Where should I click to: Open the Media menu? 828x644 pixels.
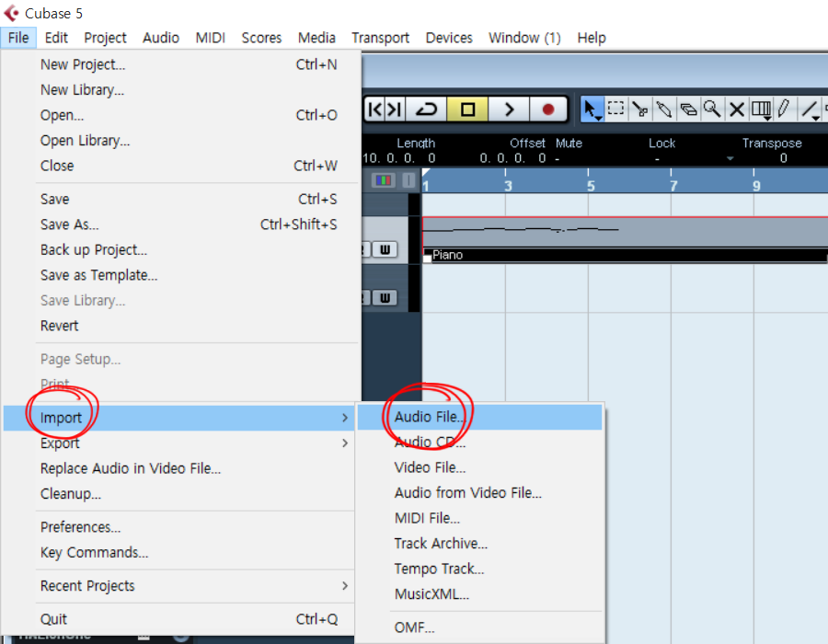316,38
